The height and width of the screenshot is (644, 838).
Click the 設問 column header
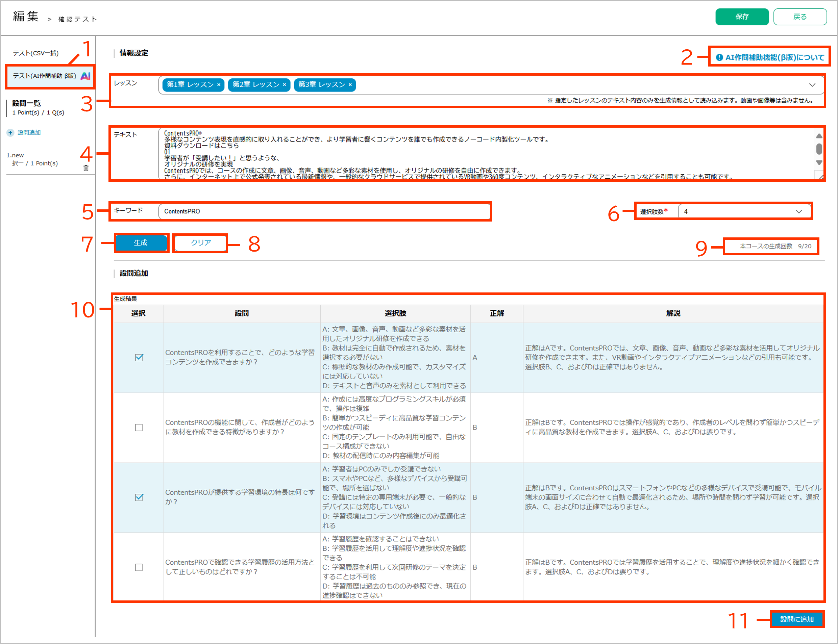click(x=242, y=314)
